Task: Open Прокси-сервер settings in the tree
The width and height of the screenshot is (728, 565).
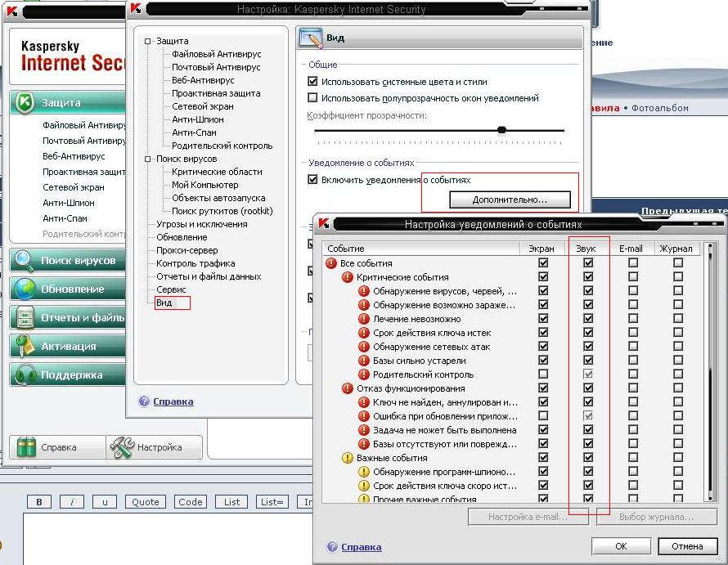Action: 186,250
